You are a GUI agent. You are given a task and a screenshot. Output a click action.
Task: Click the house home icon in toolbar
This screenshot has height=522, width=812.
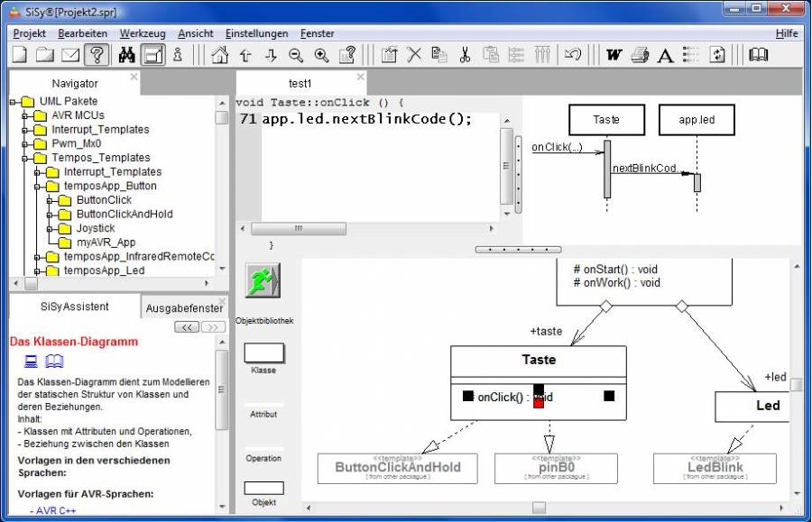(x=219, y=55)
